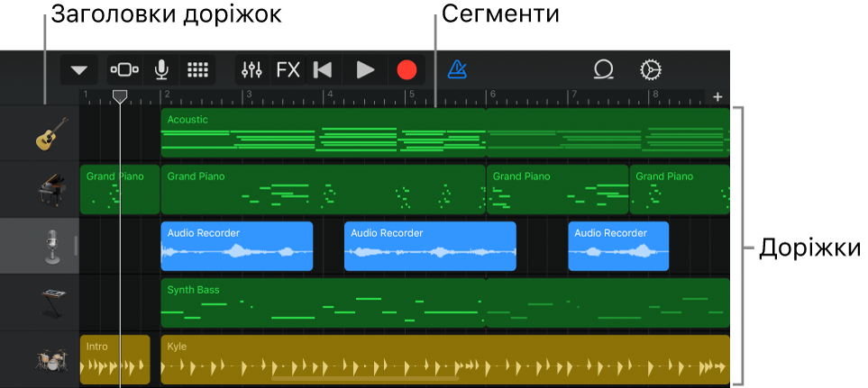Viewport: 868px width, 388px height.
Task: Select the first blue Audio Recorder region
Action: (x=237, y=247)
